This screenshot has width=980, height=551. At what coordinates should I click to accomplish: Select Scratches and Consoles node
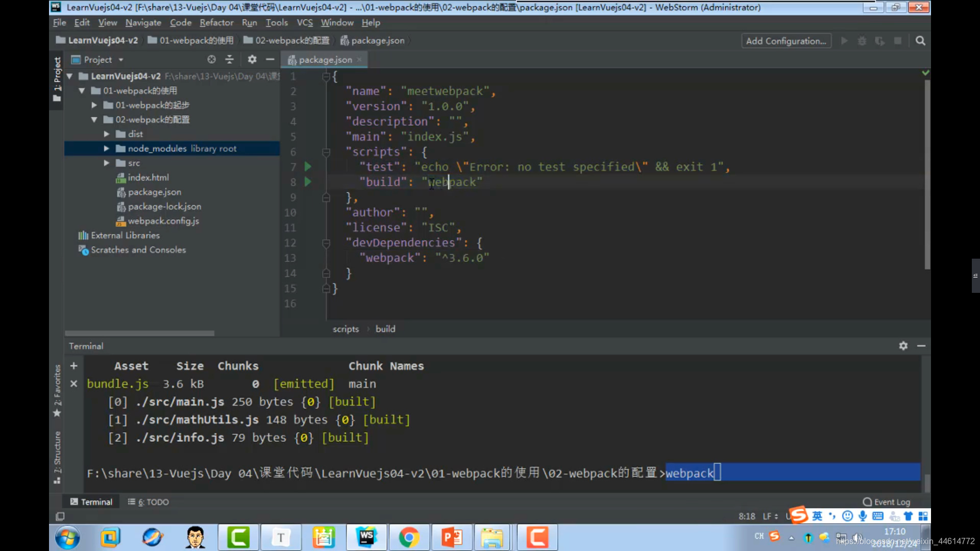[132, 250]
